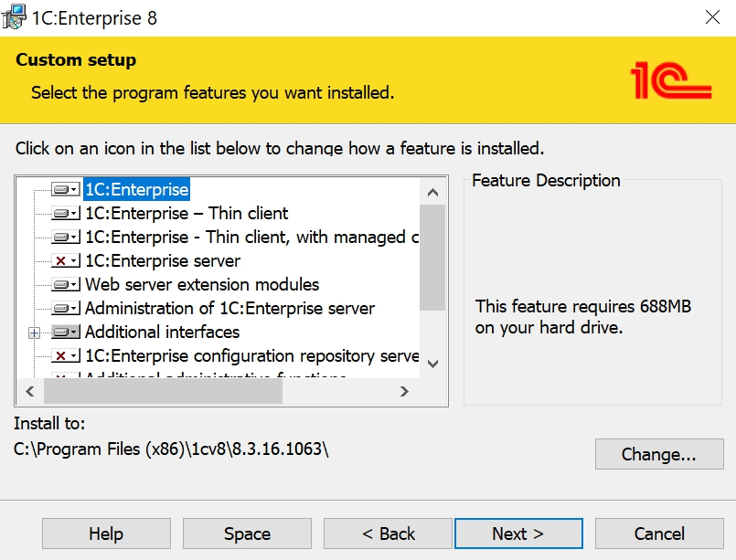736x560 pixels.
Task: Select 1C:Enterprise – Thin client row
Action: click(x=187, y=214)
